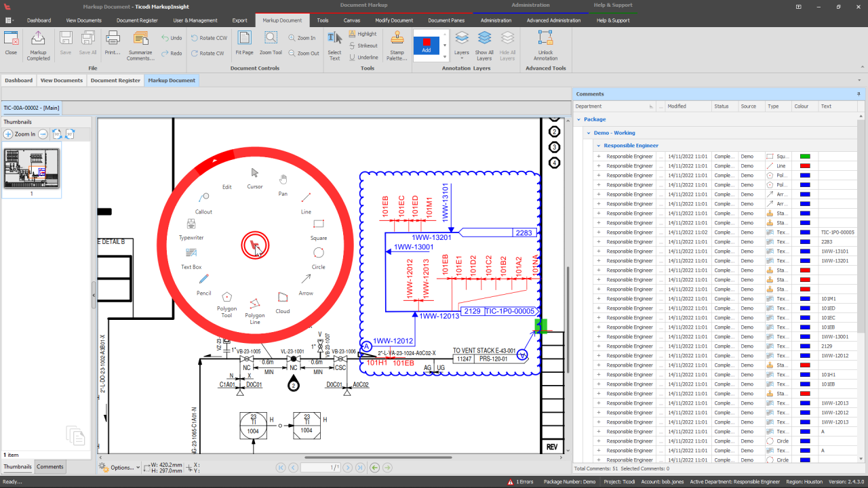Select page 1 thumbnail
The width and height of the screenshot is (868, 488).
[x=32, y=169]
